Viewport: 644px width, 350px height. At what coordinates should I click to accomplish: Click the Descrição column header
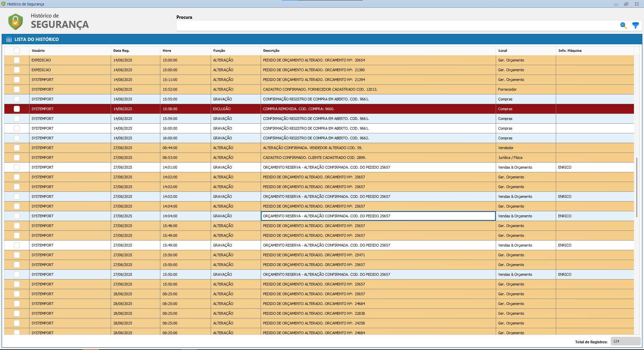[x=271, y=51]
